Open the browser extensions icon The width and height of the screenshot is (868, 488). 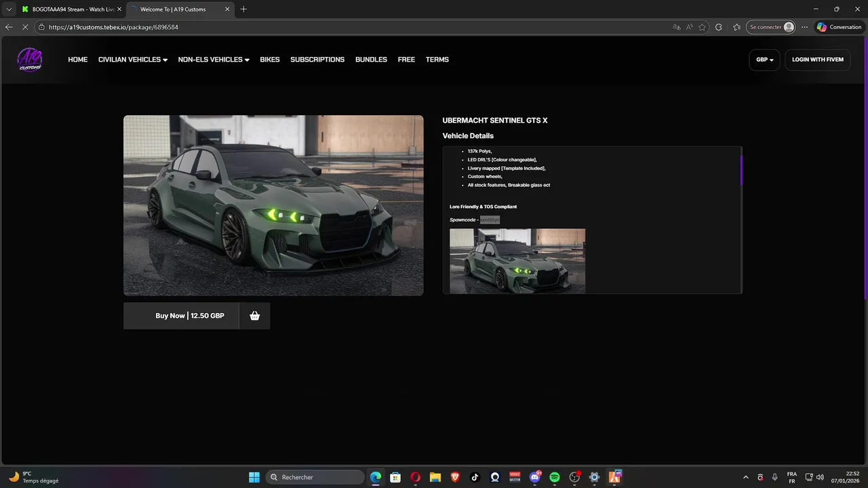(719, 27)
